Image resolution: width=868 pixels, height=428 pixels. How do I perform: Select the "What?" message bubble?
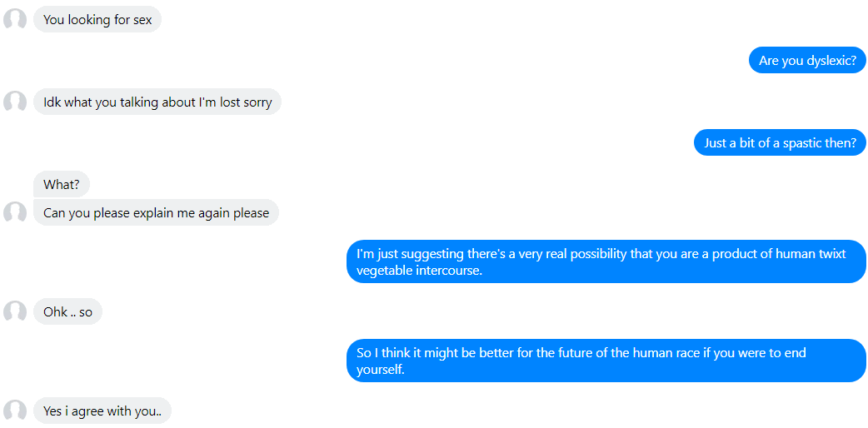(62, 184)
